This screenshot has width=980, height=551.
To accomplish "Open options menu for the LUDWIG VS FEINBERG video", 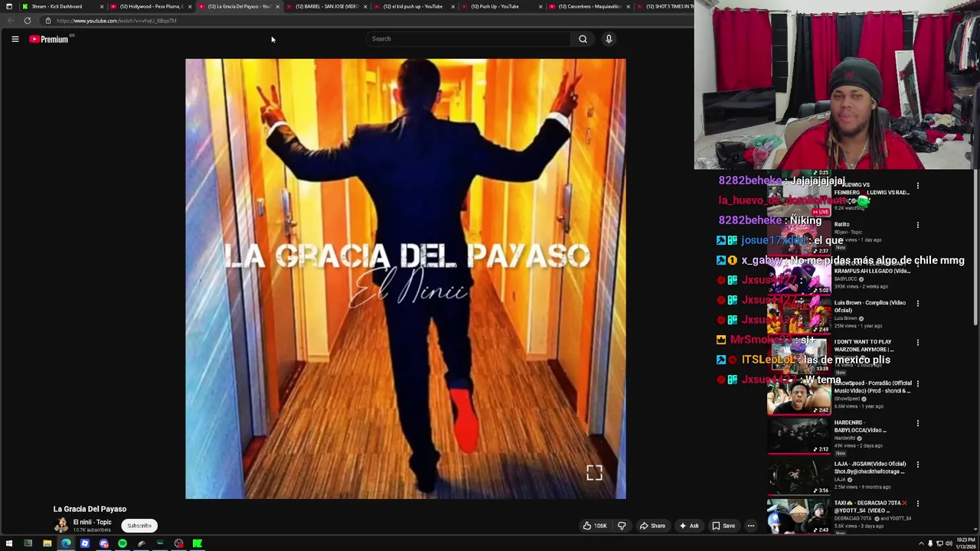I will coord(918,186).
